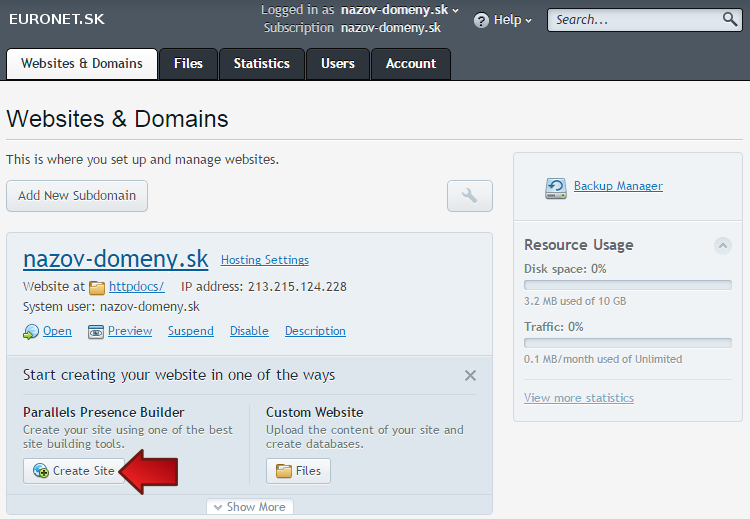The image size is (750, 519).
Task: Click the Help question mark icon
Action: coord(481,21)
